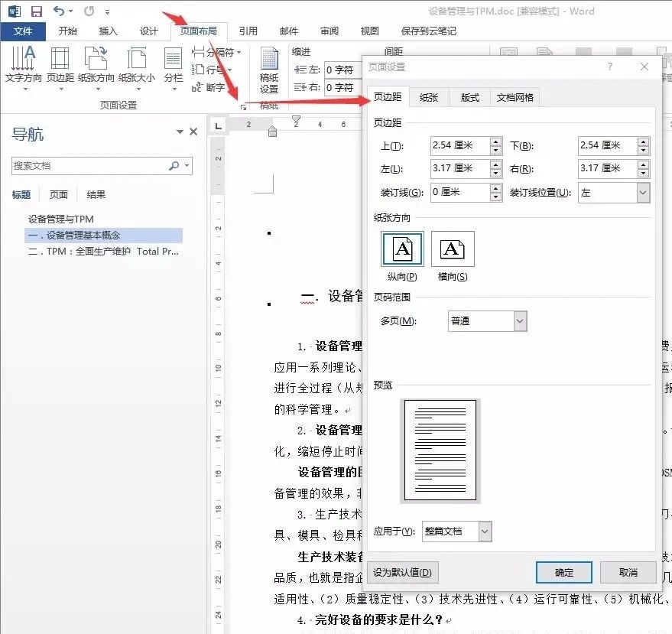Switch to the Paper (纸张) dialog tab

pyautogui.click(x=429, y=98)
